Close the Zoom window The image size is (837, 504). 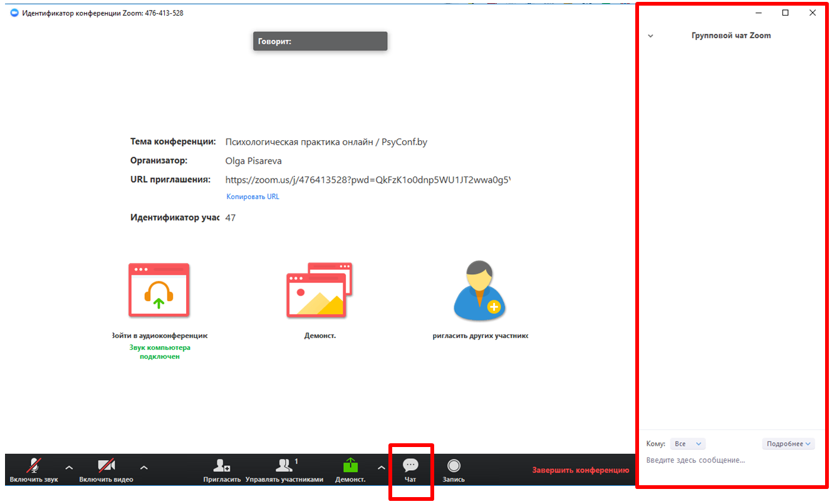[813, 13]
